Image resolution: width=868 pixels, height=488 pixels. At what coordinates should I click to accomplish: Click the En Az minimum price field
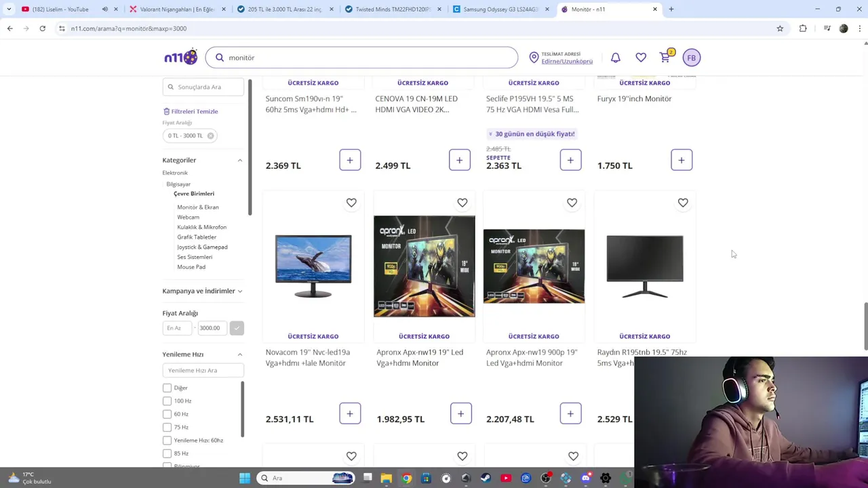178,328
